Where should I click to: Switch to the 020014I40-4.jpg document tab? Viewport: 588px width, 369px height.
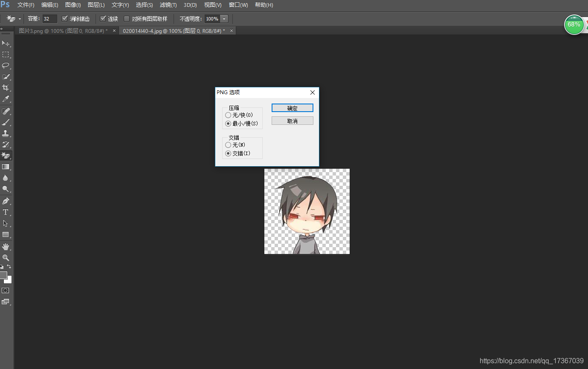[x=174, y=31]
